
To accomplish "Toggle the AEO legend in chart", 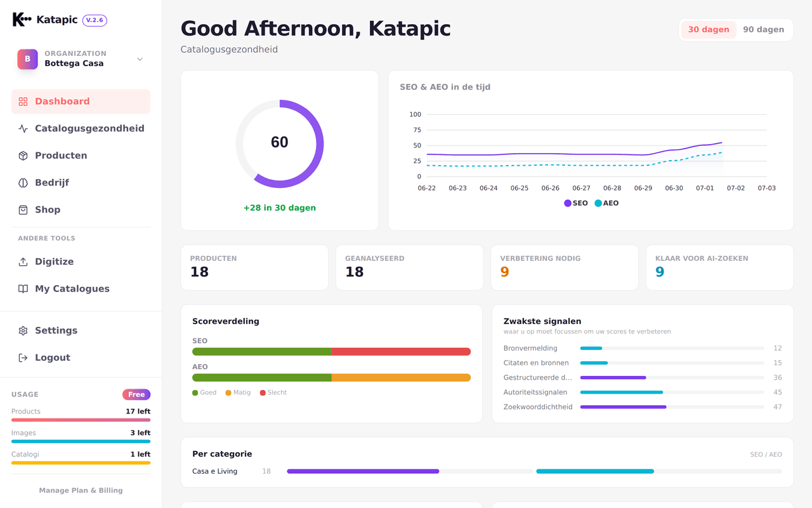I will coord(606,203).
